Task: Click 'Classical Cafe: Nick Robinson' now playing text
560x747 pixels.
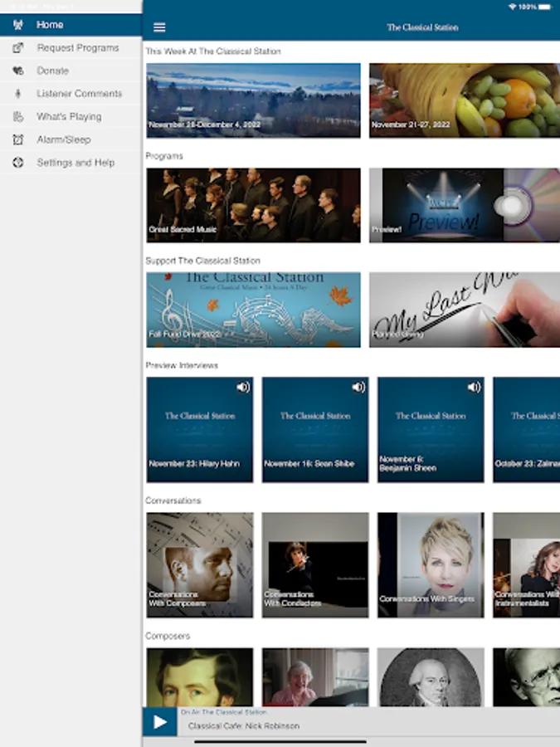Action: pyautogui.click(x=244, y=726)
